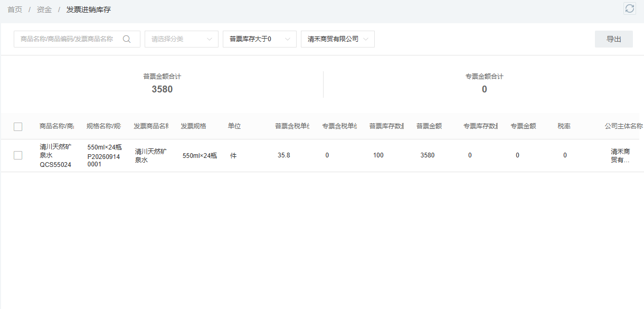
Task: Check the row for 清川天然矿泉水
Action: coord(18,155)
